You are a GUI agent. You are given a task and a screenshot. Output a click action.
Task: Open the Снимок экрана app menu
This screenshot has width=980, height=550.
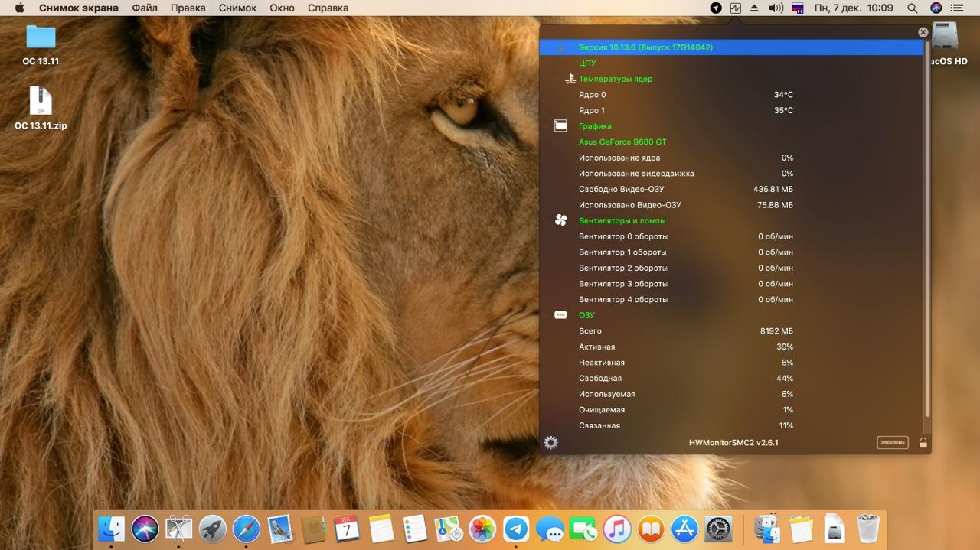click(x=79, y=8)
